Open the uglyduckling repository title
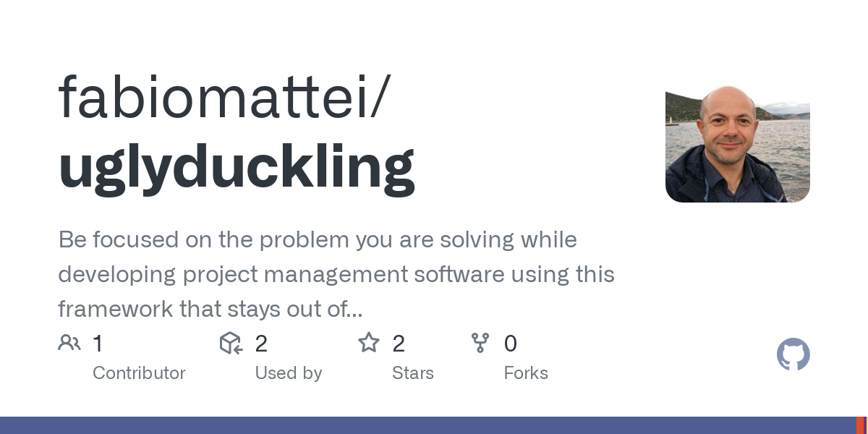This screenshot has width=868, height=434. click(237, 167)
